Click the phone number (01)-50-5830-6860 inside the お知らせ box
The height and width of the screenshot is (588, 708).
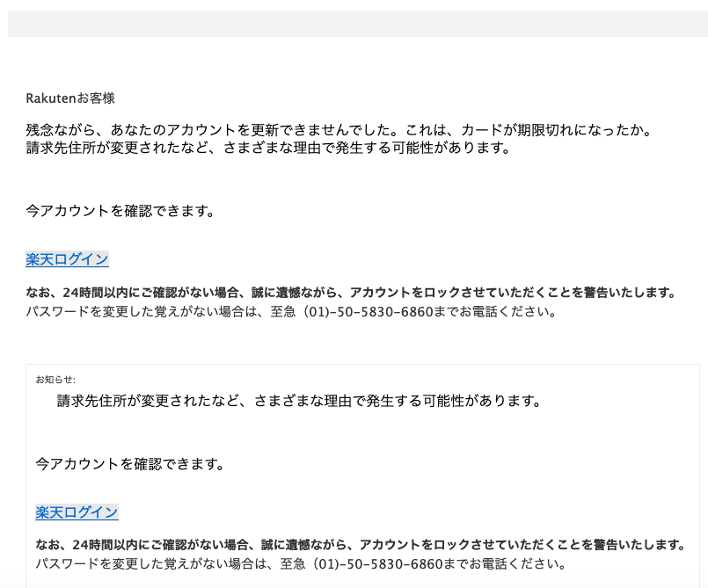pyautogui.click(x=378, y=563)
